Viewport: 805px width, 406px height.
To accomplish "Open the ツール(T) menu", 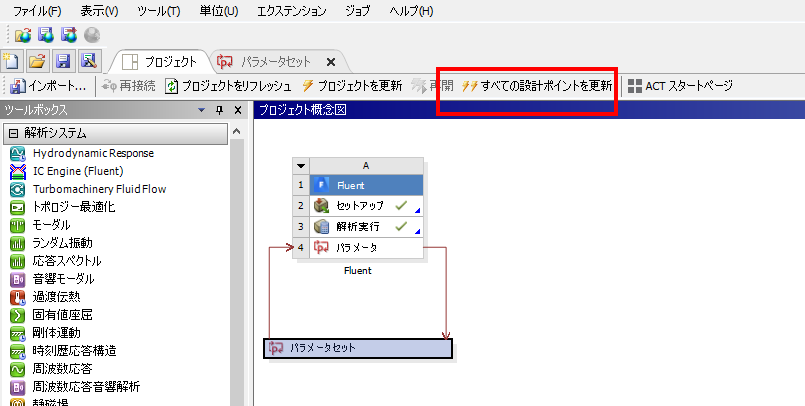I will click(159, 11).
